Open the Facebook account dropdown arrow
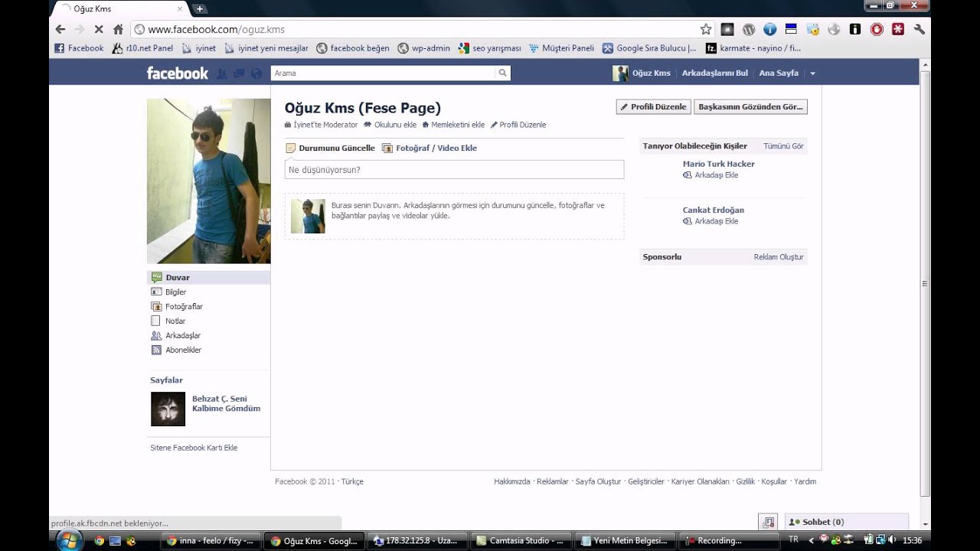 tap(812, 73)
